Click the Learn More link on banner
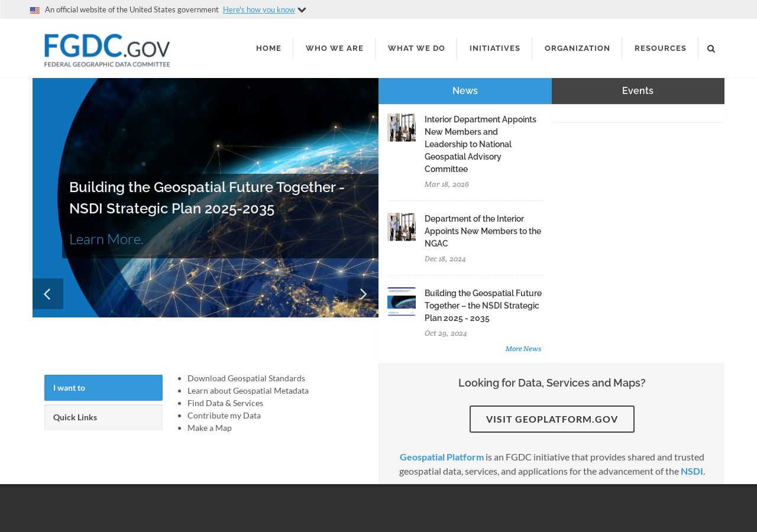 (x=106, y=239)
